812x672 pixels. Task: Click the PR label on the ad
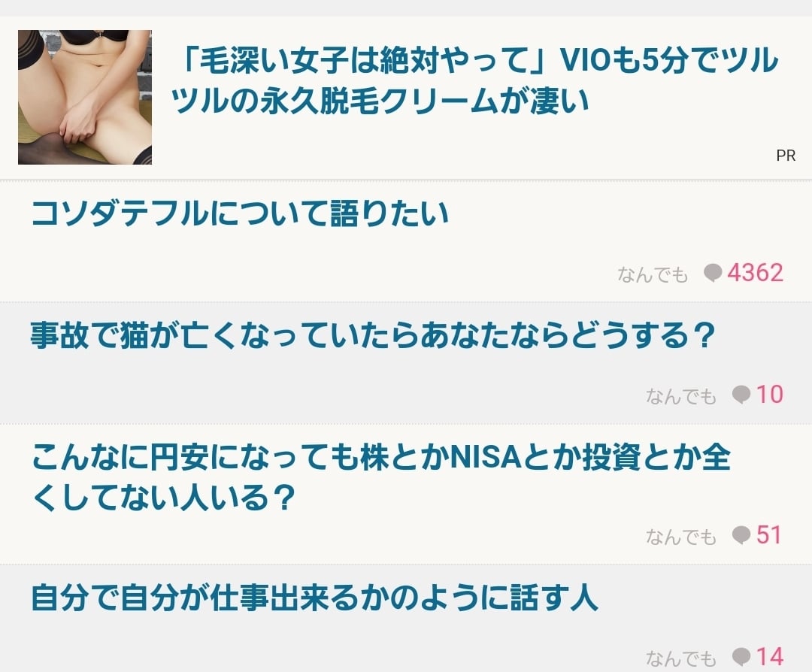[x=786, y=156]
